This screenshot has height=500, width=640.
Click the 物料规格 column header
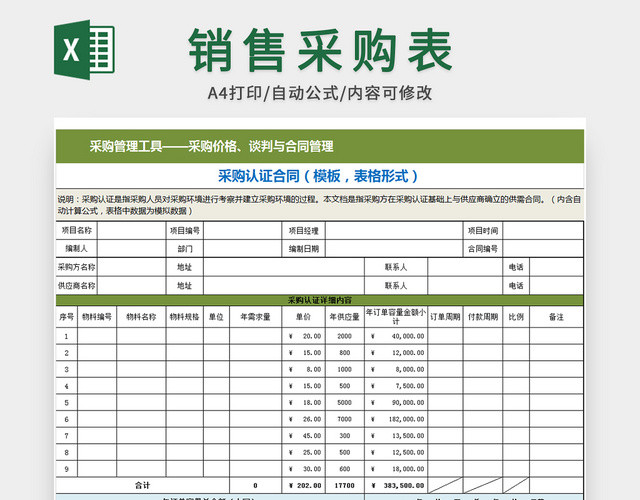[184, 317]
